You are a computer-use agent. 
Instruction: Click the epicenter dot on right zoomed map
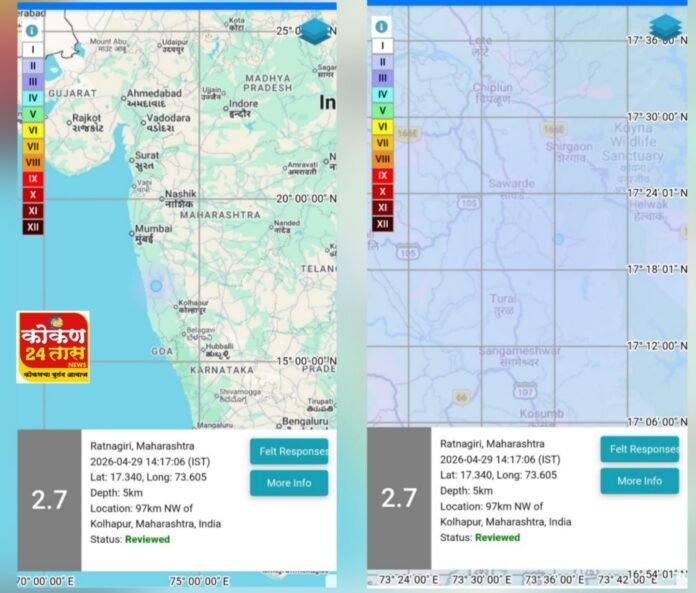click(x=559, y=239)
